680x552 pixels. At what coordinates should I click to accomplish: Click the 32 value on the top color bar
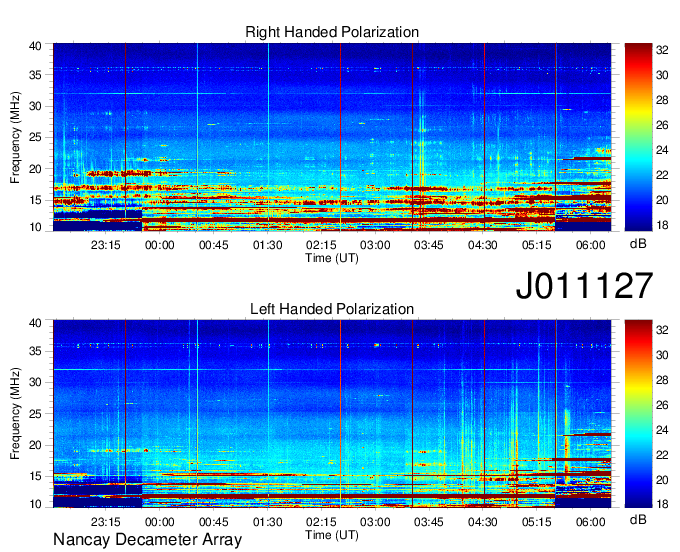[662, 50]
